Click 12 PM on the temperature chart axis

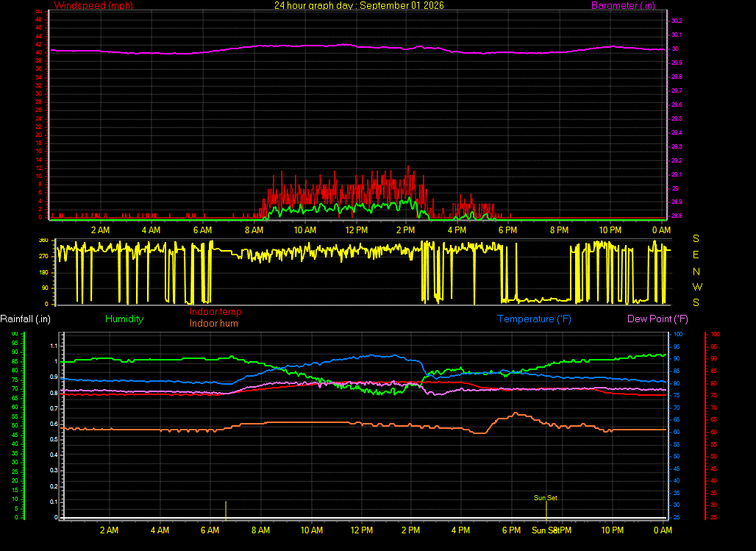(362, 530)
